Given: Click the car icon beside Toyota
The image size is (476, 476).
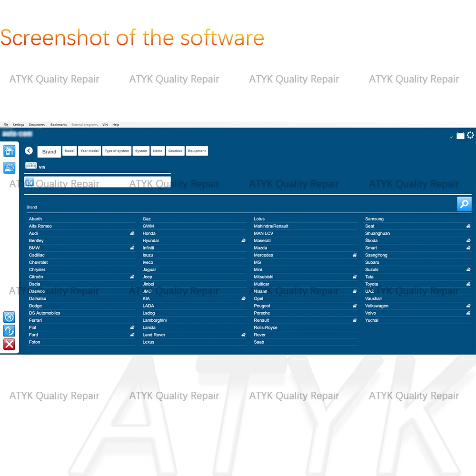Looking at the screenshot, I should pyautogui.click(x=468, y=284).
